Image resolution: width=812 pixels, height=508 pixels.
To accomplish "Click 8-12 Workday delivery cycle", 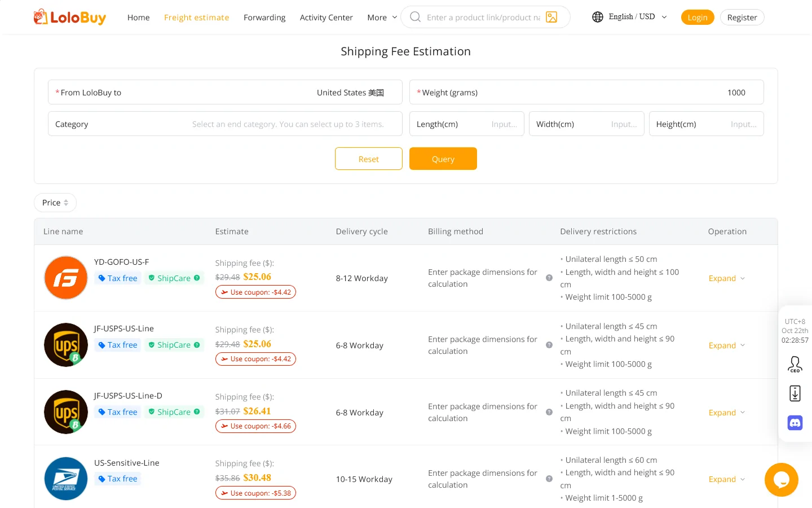I will 362,278.
